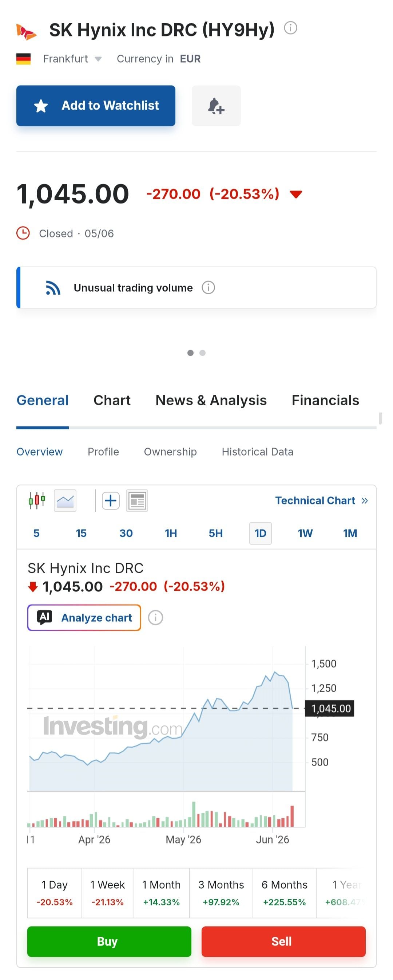This screenshot has width=393, height=980.
Task: Show info for Unusual trading volume
Action: tap(208, 287)
